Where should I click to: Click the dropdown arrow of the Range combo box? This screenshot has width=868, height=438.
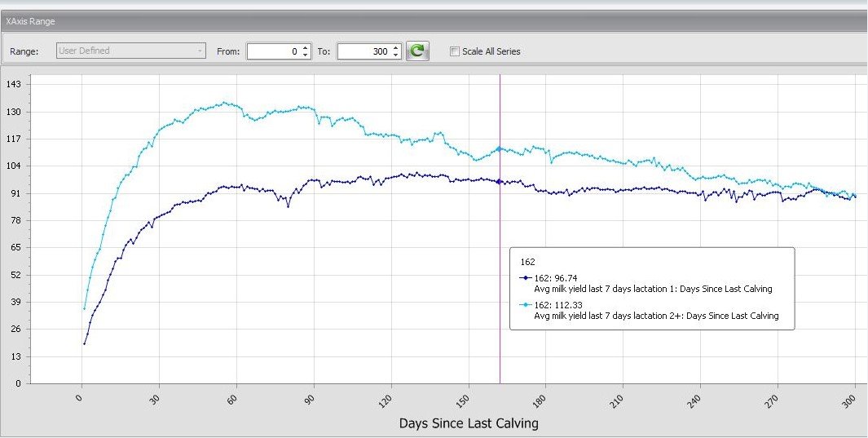(x=200, y=51)
